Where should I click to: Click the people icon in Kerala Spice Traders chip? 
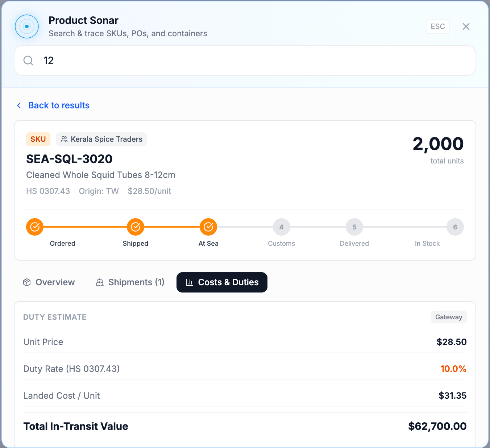click(64, 139)
